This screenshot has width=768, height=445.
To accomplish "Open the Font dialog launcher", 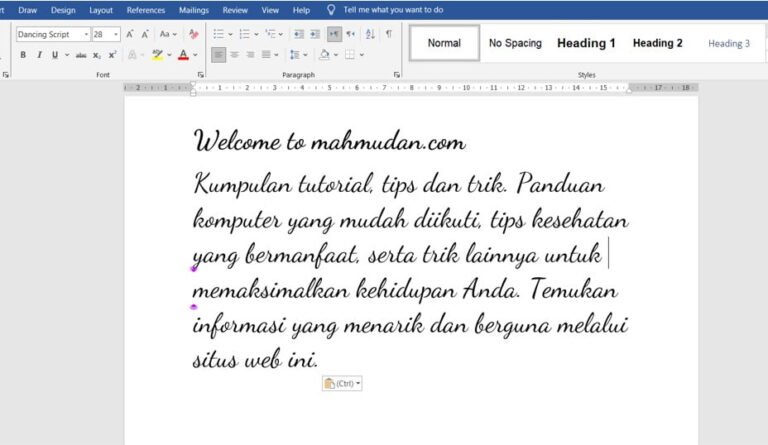I will tap(200, 75).
